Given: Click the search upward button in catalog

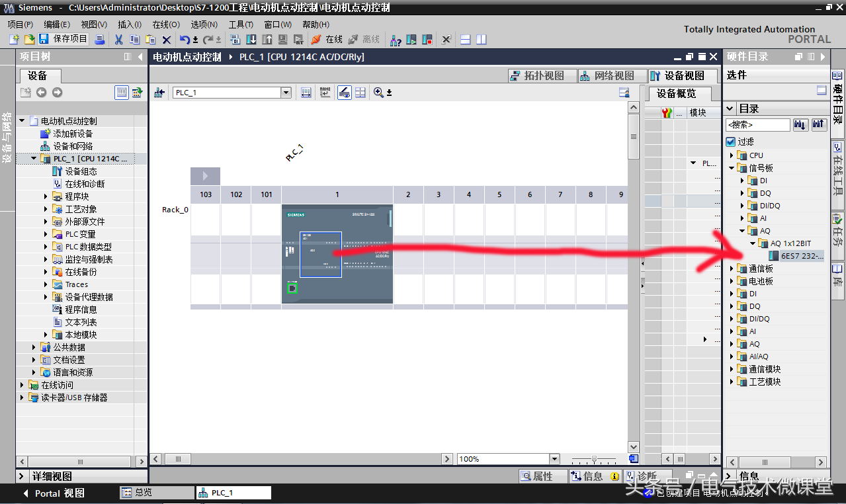Looking at the screenshot, I should pos(819,124).
